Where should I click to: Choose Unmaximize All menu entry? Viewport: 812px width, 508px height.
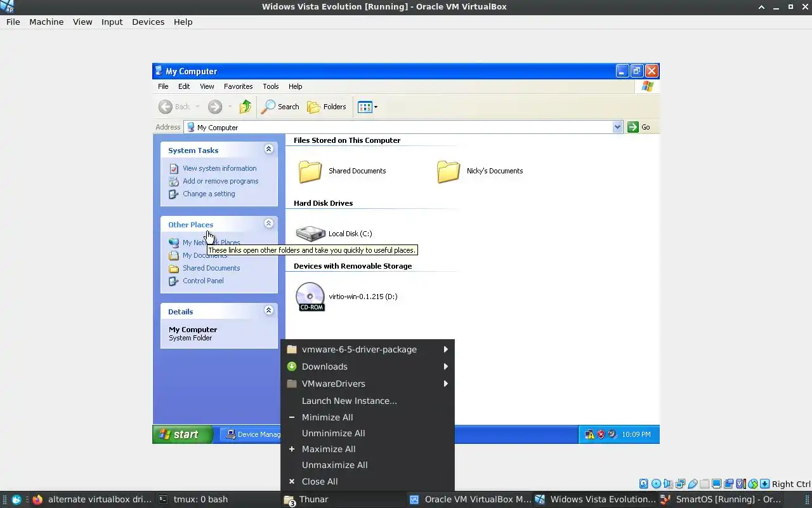coord(367,465)
